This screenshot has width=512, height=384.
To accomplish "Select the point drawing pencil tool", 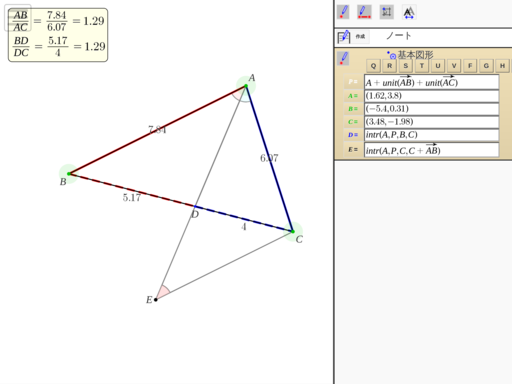I will tap(343, 12).
